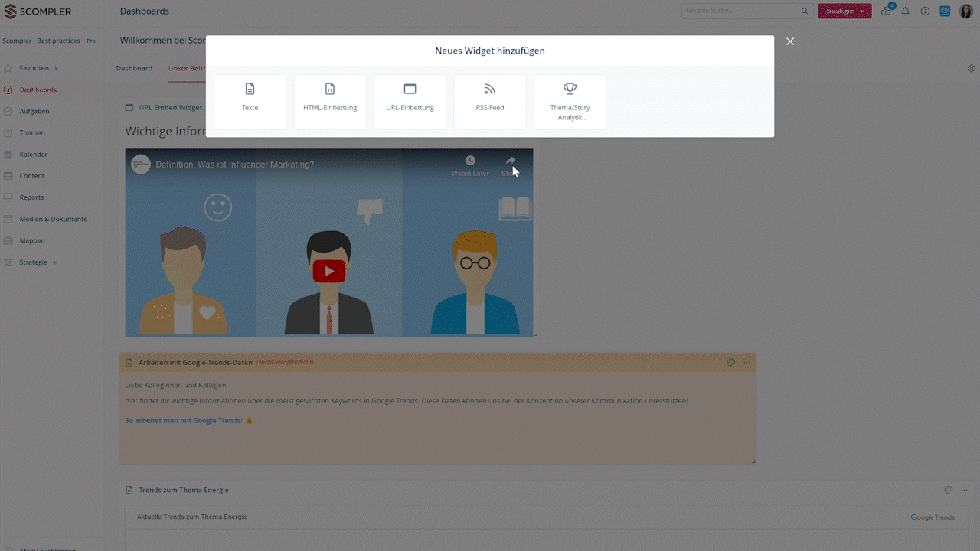Open the Hinzufügen dropdown button
980x551 pixels.
[x=844, y=11]
